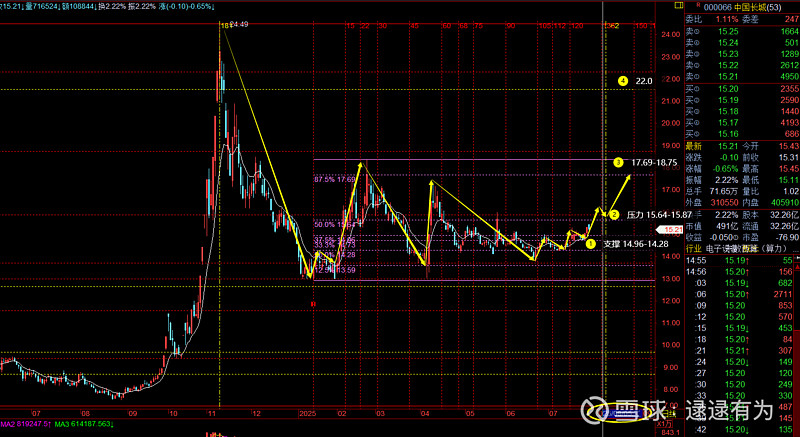The height and width of the screenshot is (437, 800).
Task: Click the 买 15.18 bid row
Action: coord(741,111)
